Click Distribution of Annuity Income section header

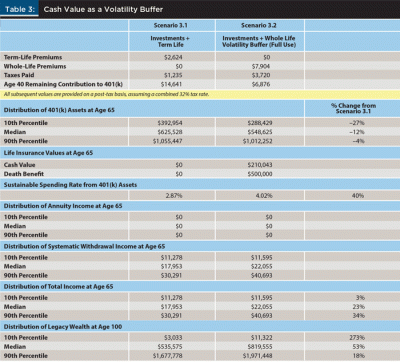(x=63, y=206)
